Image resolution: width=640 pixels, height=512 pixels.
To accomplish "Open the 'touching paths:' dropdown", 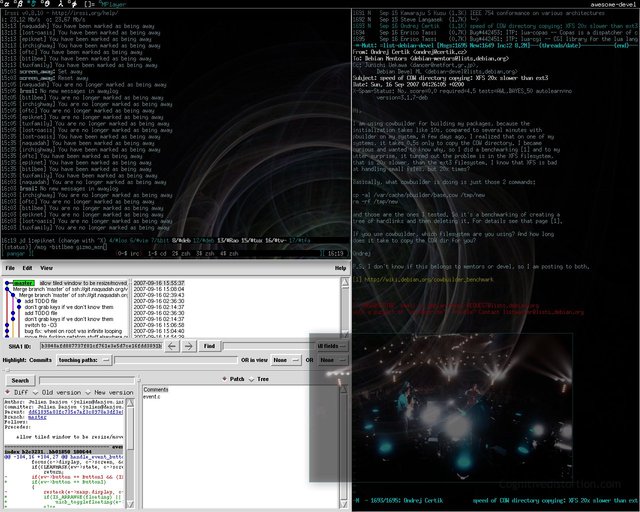I will (84, 360).
